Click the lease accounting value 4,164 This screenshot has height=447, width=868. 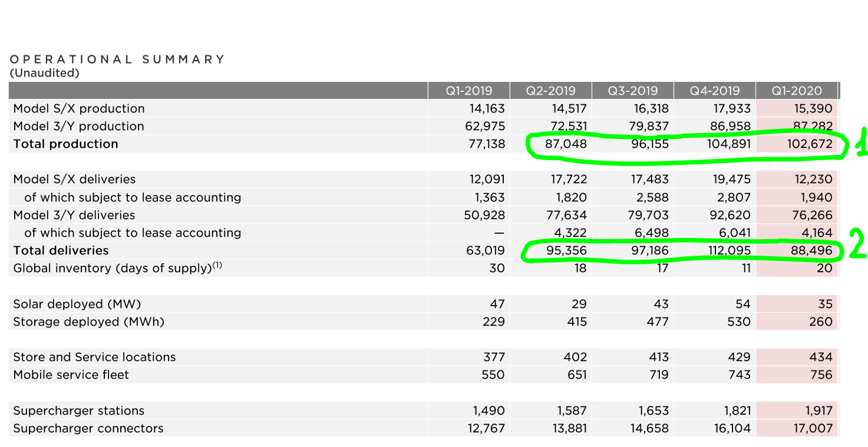[817, 233]
